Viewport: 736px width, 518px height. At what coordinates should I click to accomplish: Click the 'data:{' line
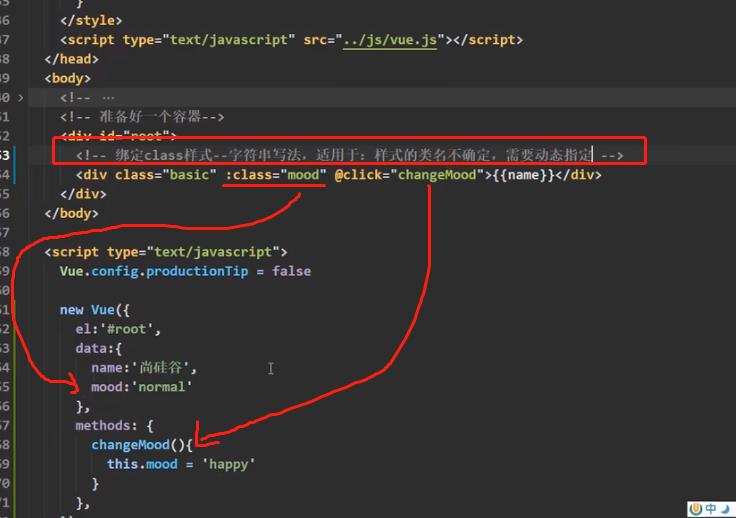pyautogui.click(x=99, y=349)
